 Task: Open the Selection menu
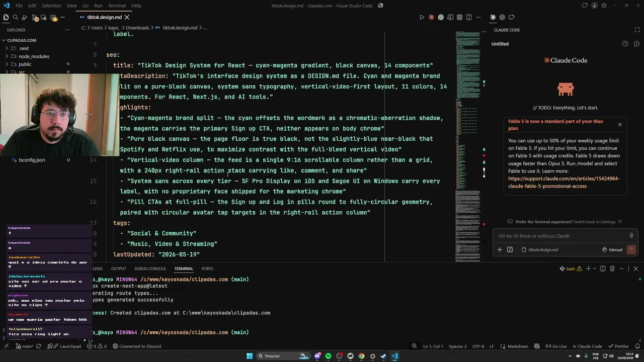(51, 6)
